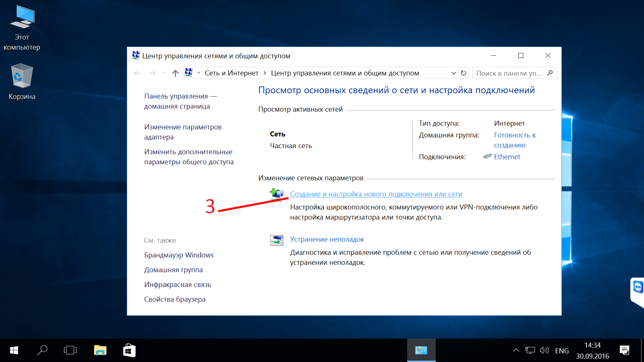Launch File Explorer from taskbar
Screen dimensions: 644x362
[x=100, y=350]
